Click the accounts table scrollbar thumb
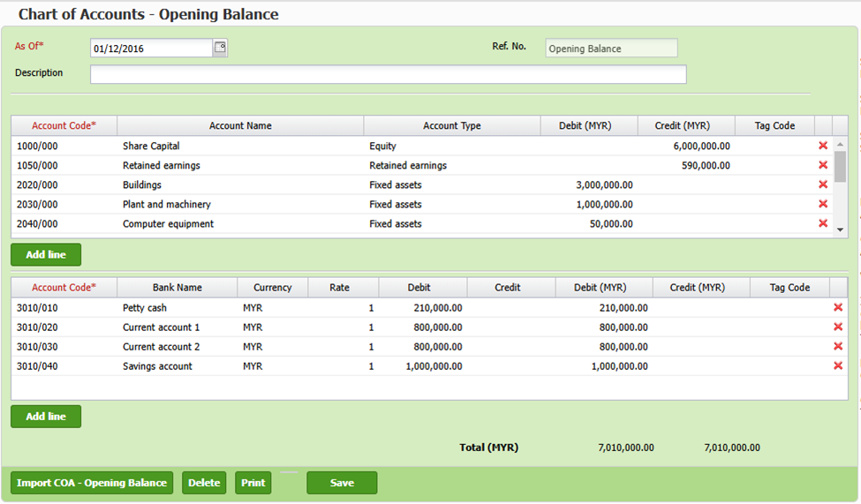The width and height of the screenshot is (861, 504). 840,166
